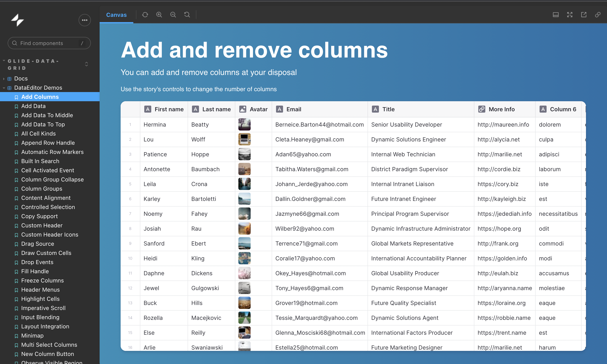Screen dimensions: 607x364
Task: Open the Column Groups story
Action: click(x=42, y=189)
